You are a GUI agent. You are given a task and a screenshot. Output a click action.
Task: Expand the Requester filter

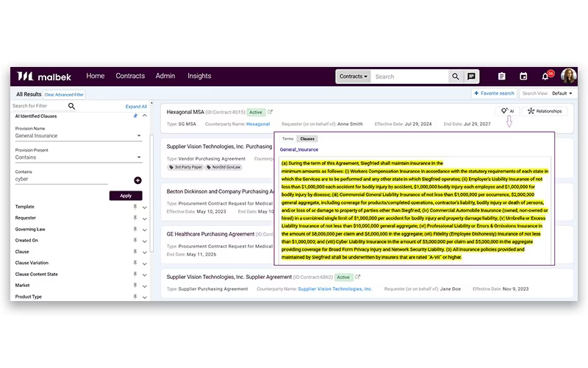144,219
